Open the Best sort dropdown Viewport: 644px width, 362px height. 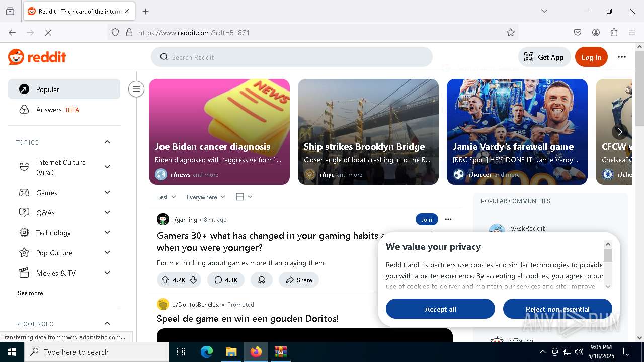click(x=166, y=197)
